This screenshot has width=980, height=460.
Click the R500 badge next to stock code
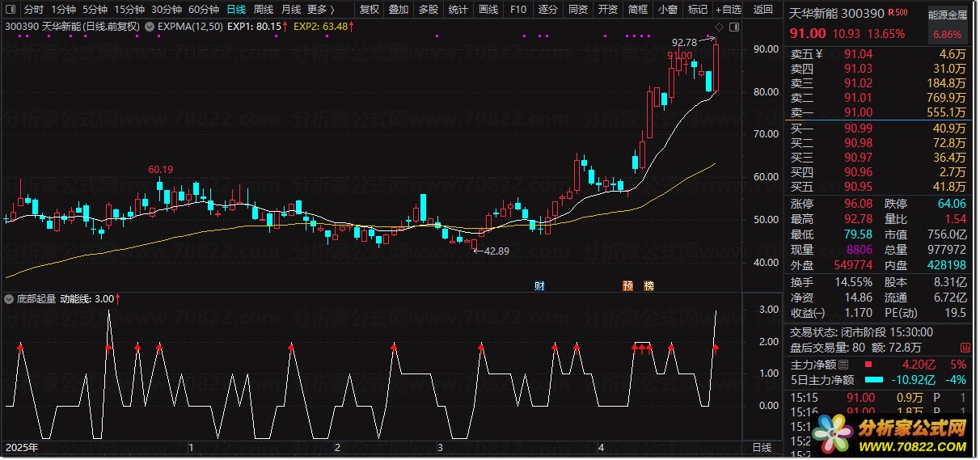pos(897,13)
